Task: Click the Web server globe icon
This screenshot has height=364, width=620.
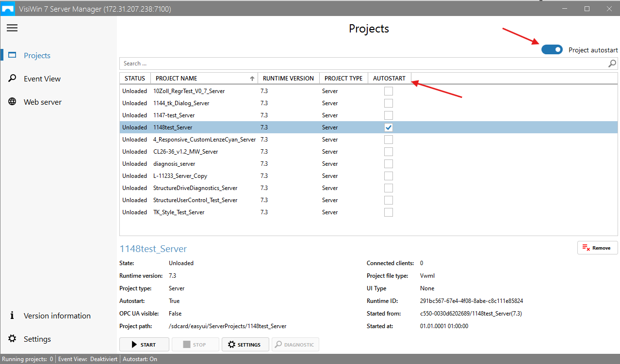Action: (x=12, y=102)
